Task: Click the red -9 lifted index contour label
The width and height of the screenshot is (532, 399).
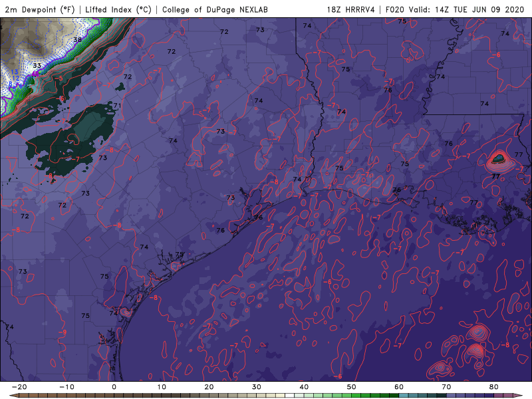Action: (x=63, y=332)
